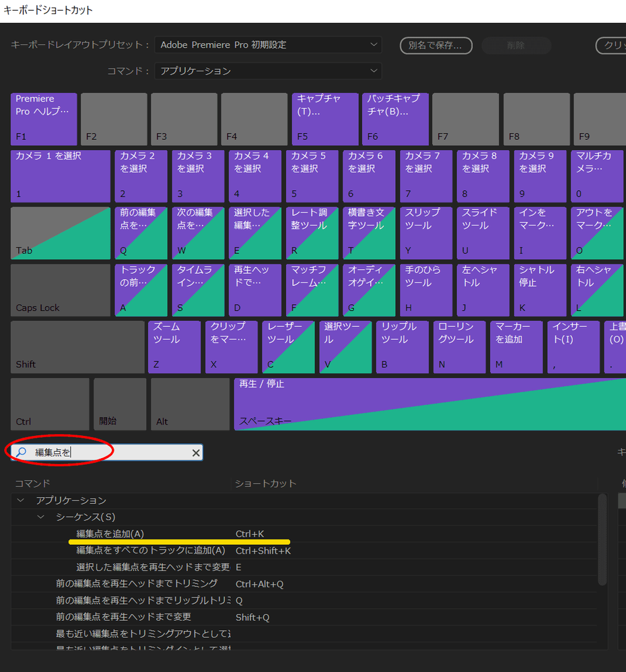626x672 pixels.
Task: Select the 編集点をすべてのトラックに追加(A) row
Action: tap(304, 551)
